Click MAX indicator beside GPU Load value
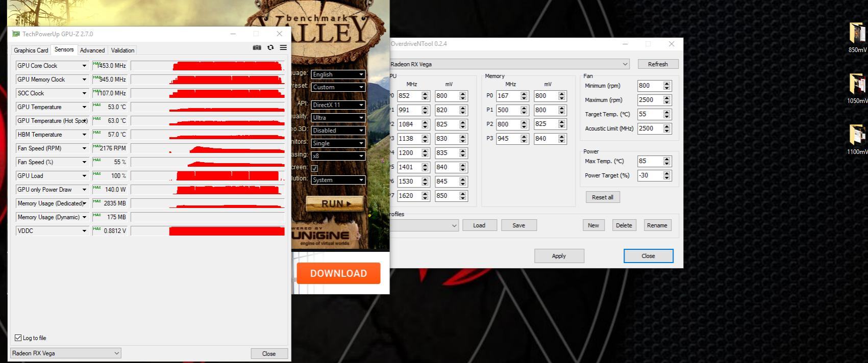The width and height of the screenshot is (868, 363). point(97,174)
